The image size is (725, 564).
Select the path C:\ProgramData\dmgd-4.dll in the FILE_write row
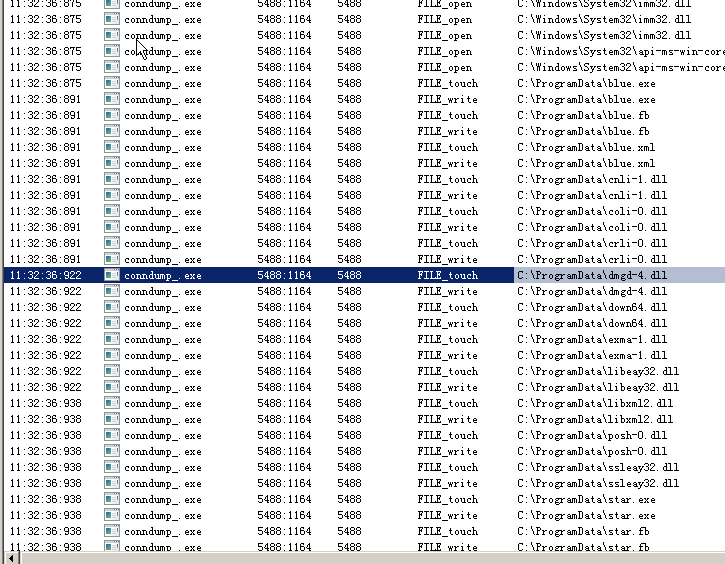click(592, 291)
